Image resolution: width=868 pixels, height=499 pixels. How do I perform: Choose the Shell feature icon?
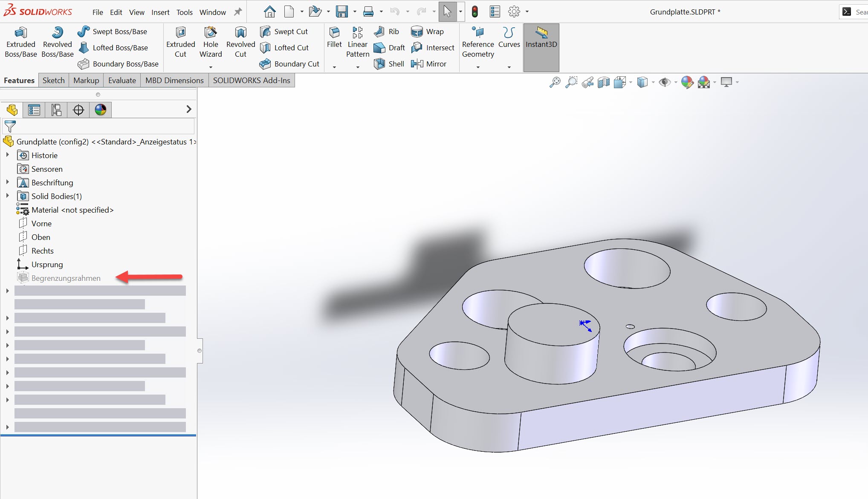(x=379, y=64)
